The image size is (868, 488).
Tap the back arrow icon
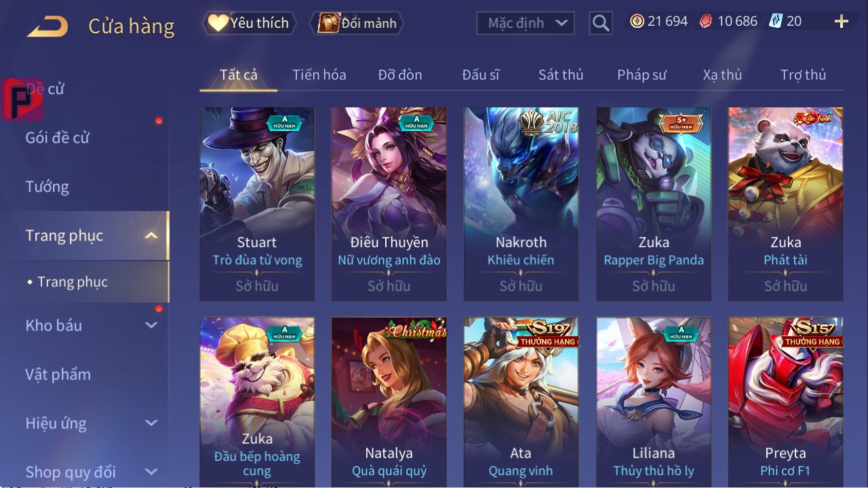[47, 26]
